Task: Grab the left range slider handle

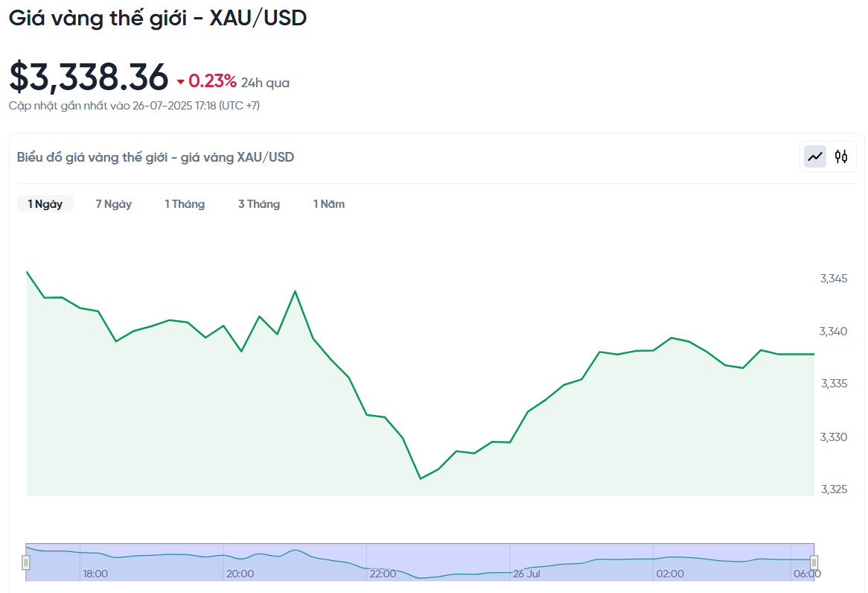Action: click(25, 562)
